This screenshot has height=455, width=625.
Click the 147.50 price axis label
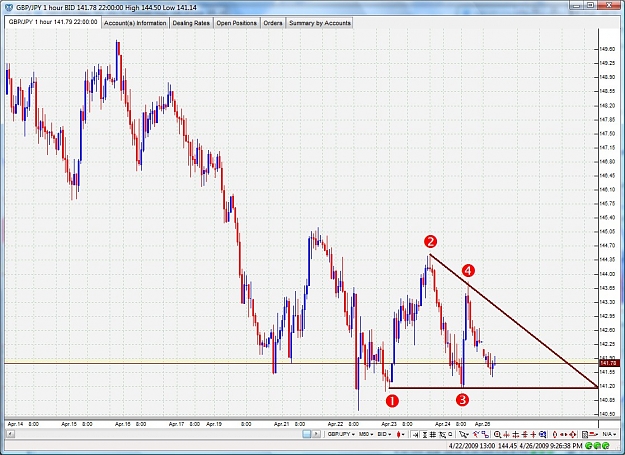point(608,133)
